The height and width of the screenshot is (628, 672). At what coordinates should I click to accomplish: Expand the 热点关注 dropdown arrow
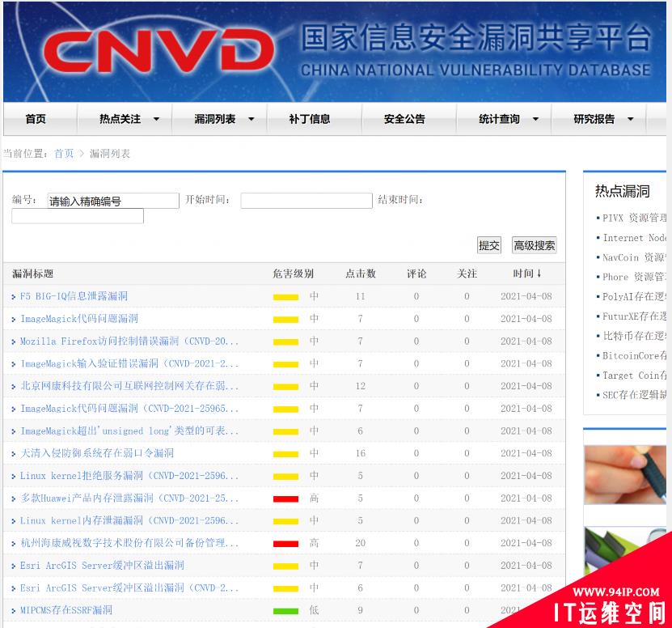(156, 119)
